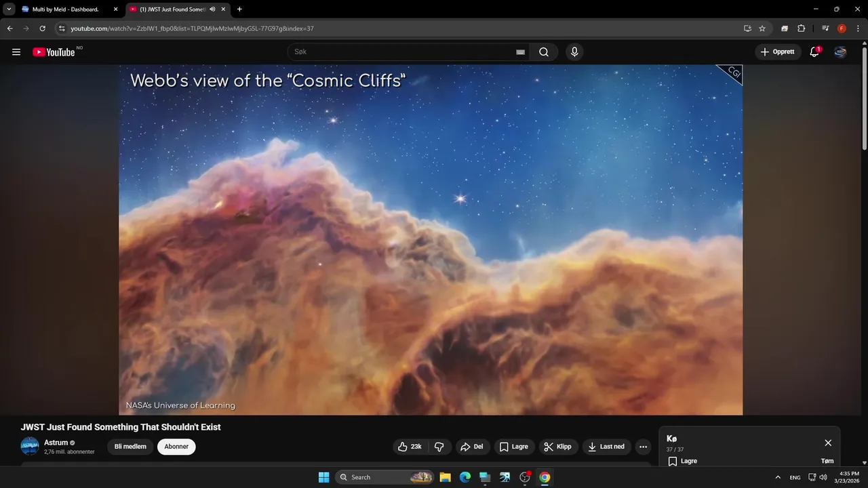Mute tab via speaker icon on JWST tab

(x=213, y=9)
